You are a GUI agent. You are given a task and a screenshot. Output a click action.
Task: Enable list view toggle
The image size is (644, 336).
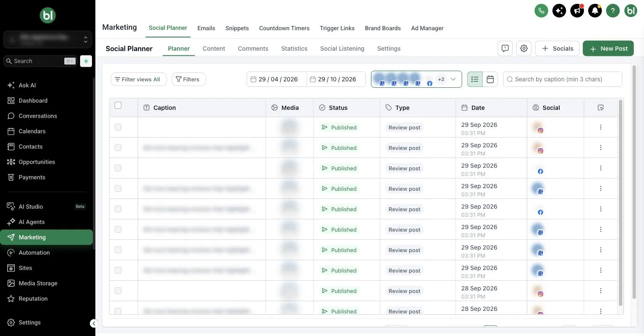(x=475, y=79)
